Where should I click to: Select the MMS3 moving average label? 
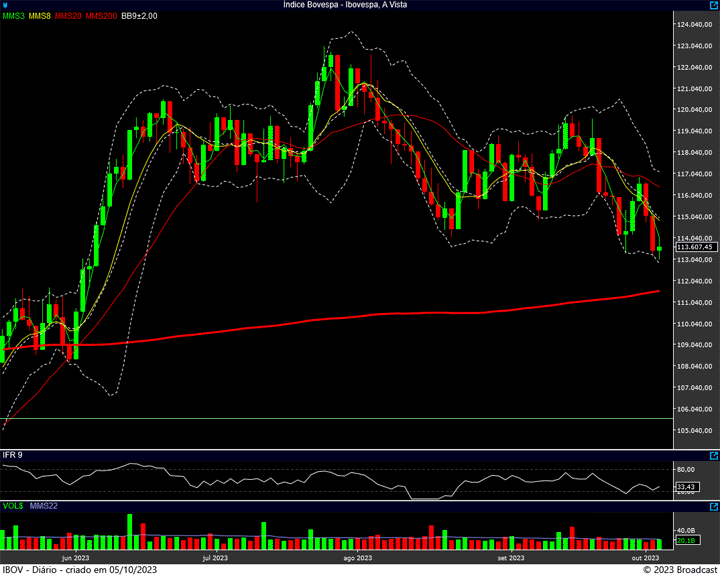[x=14, y=16]
